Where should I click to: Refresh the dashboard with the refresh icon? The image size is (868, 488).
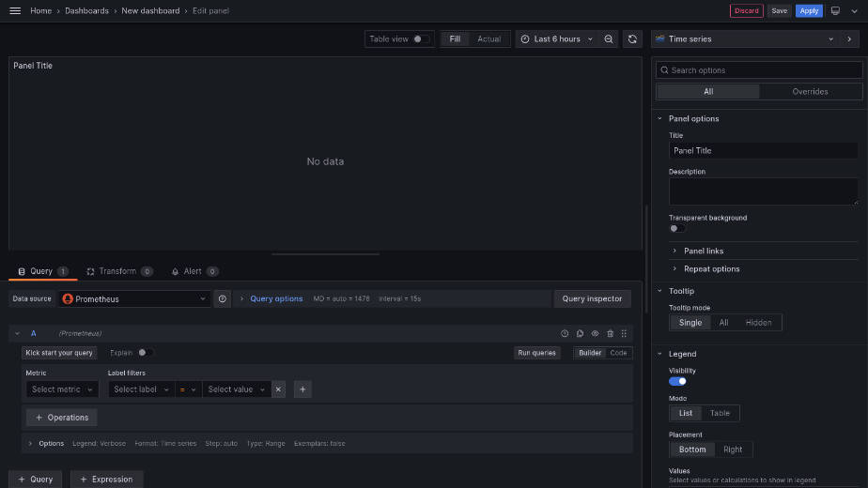[x=632, y=39]
